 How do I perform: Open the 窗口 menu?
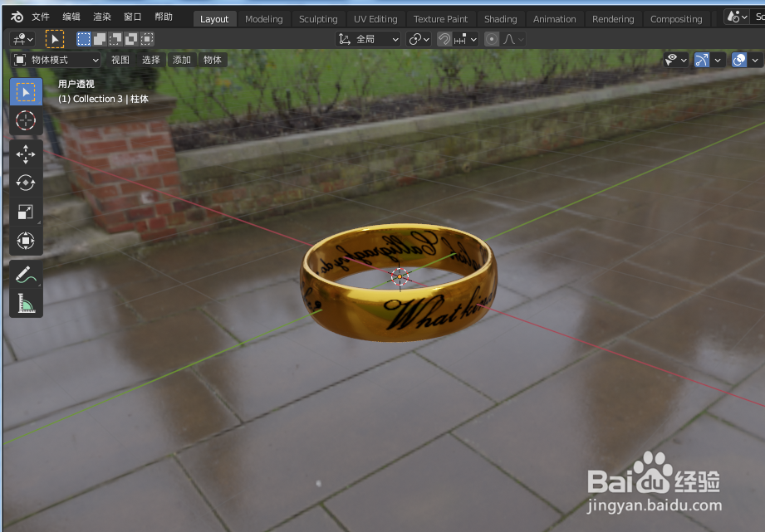click(133, 17)
